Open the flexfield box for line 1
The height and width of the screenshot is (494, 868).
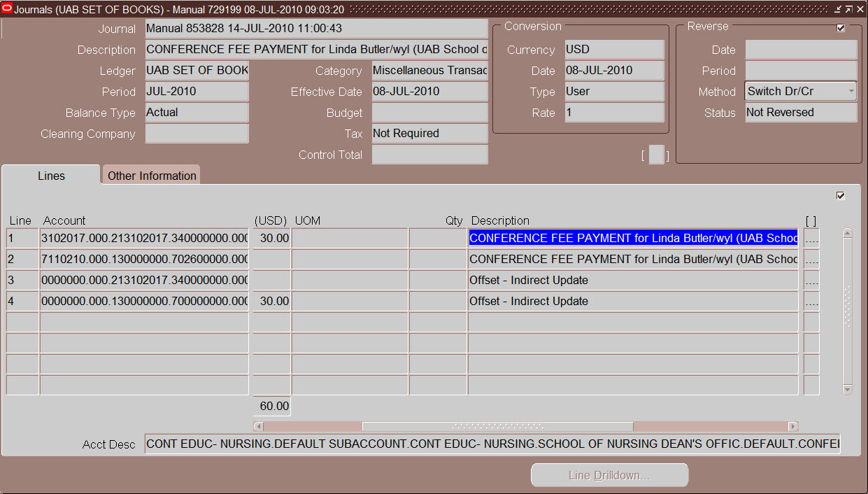click(811, 239)
